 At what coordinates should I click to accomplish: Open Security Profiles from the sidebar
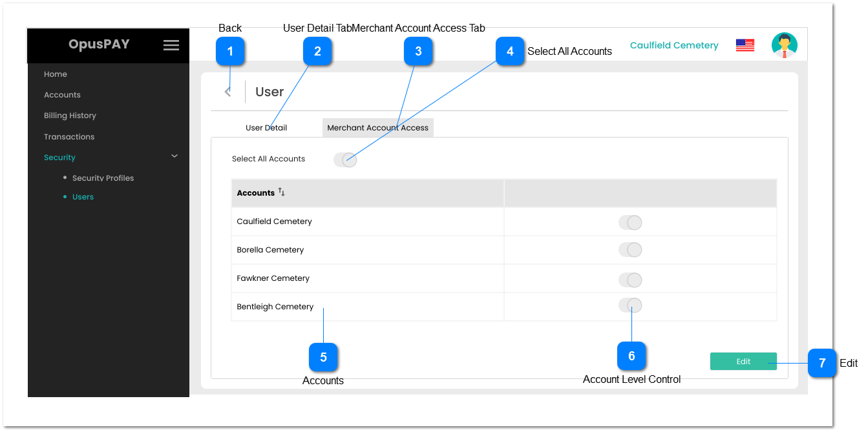tap(102, 178)
